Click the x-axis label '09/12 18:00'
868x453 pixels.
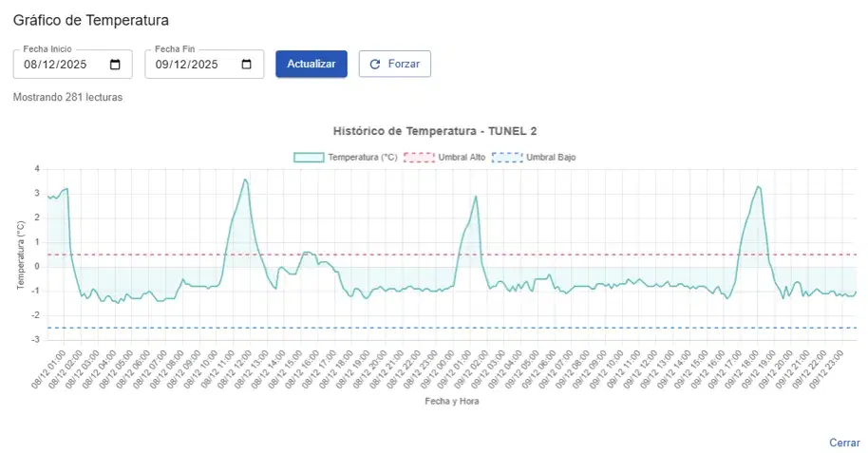744,368
